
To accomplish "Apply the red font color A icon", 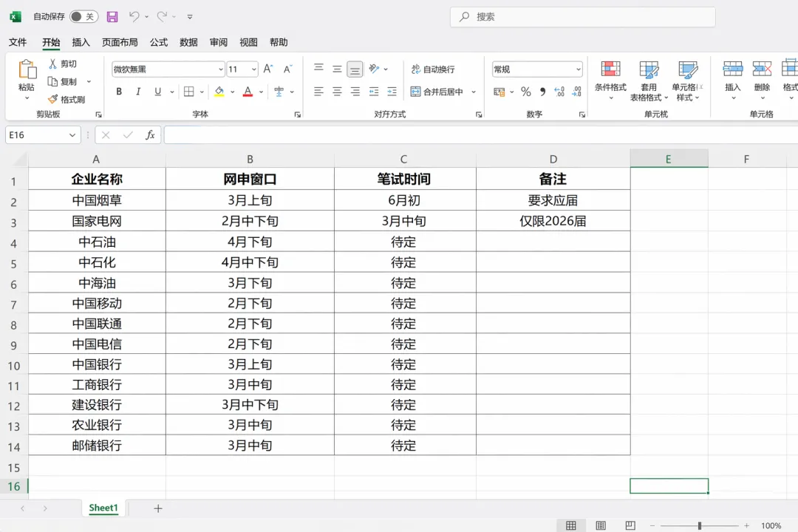I will pyautogui.click(x=248, y=92).
